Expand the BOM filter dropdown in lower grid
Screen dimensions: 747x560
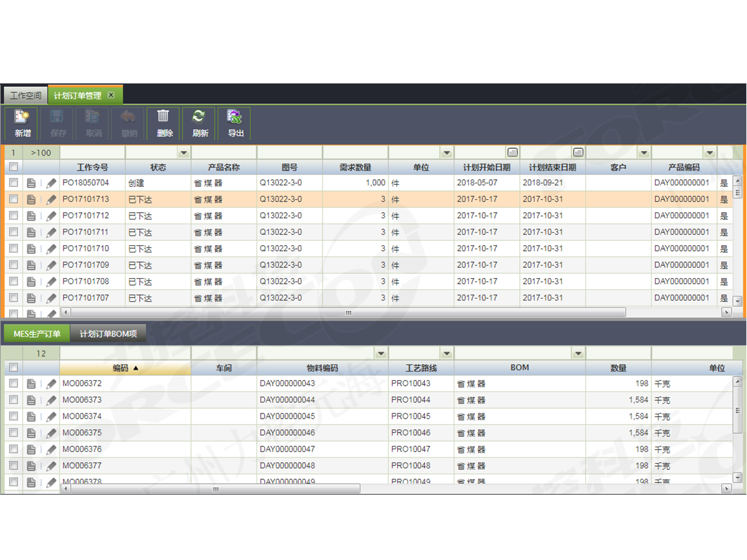578,353
